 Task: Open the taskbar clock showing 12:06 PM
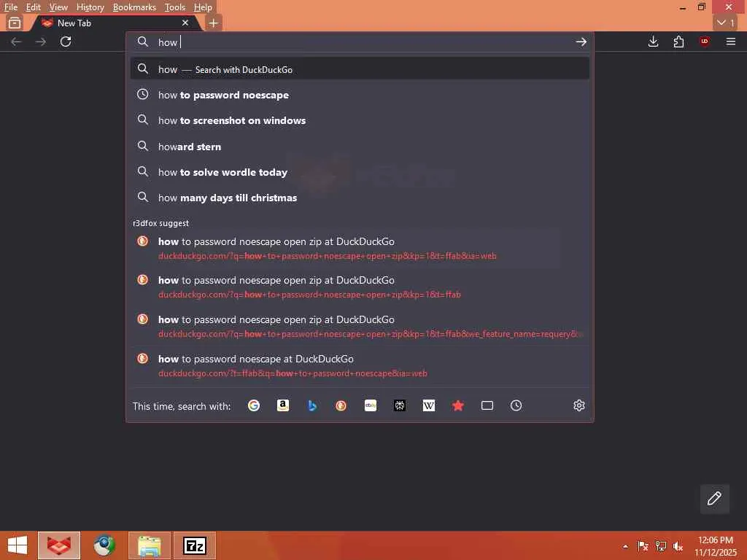tap(716, 546)
